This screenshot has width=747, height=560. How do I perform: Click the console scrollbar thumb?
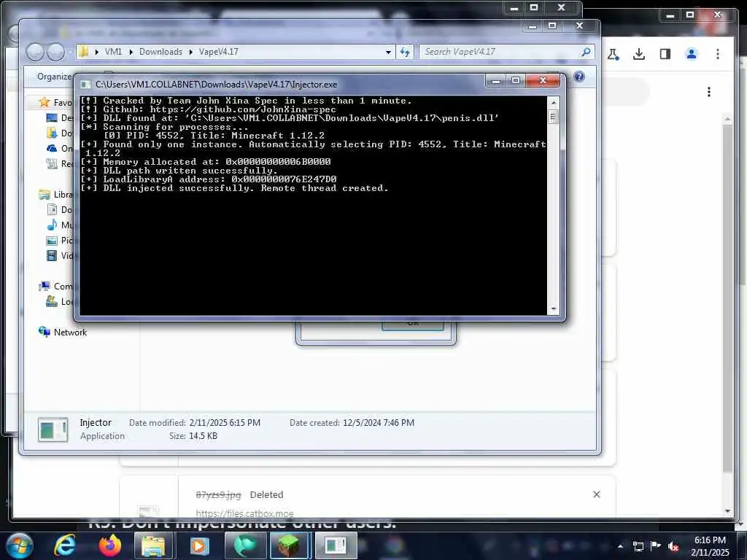(553, 117)
